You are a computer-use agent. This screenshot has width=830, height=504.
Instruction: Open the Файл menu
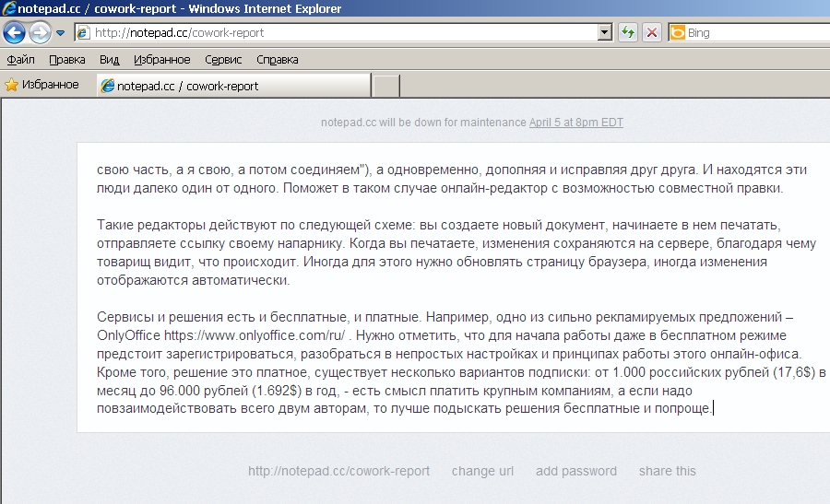coord(20,60)
